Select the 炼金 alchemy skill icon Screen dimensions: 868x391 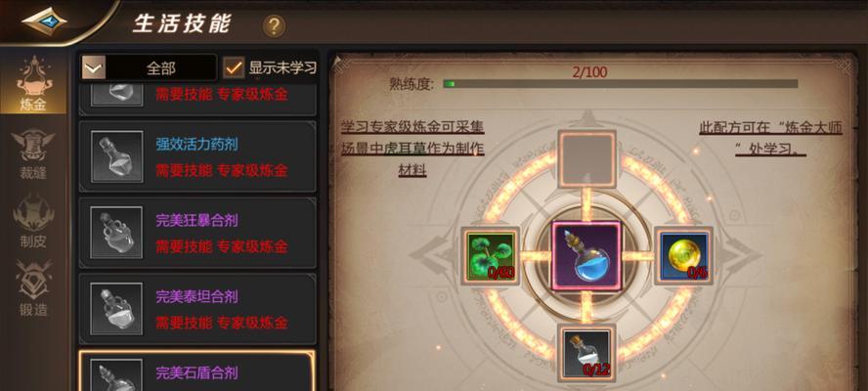click(32, 83)
